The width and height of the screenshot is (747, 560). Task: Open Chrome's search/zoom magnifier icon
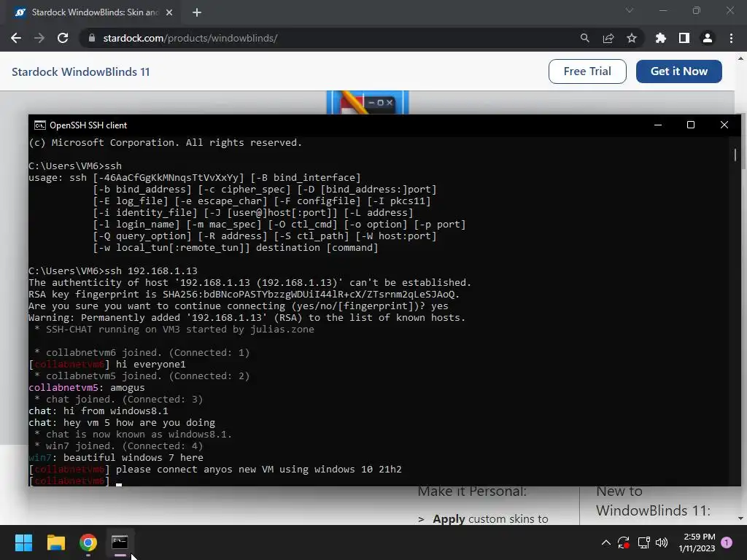pos(584,38)
